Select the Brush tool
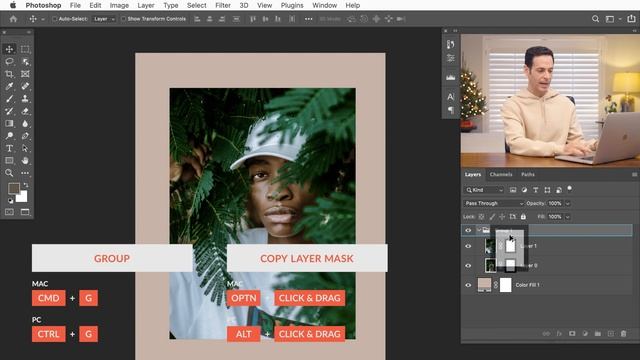The image size is (640, 360). (x=9, y=99)
